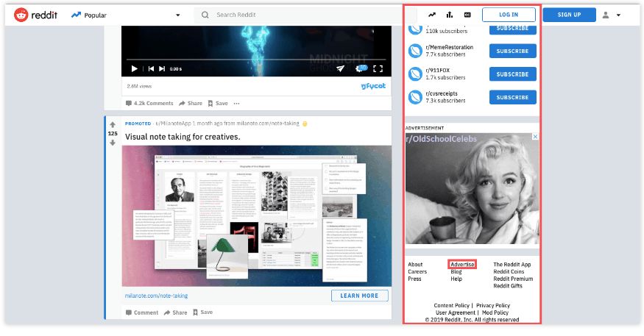Save the promoted Milanote post

click(203, 312)
